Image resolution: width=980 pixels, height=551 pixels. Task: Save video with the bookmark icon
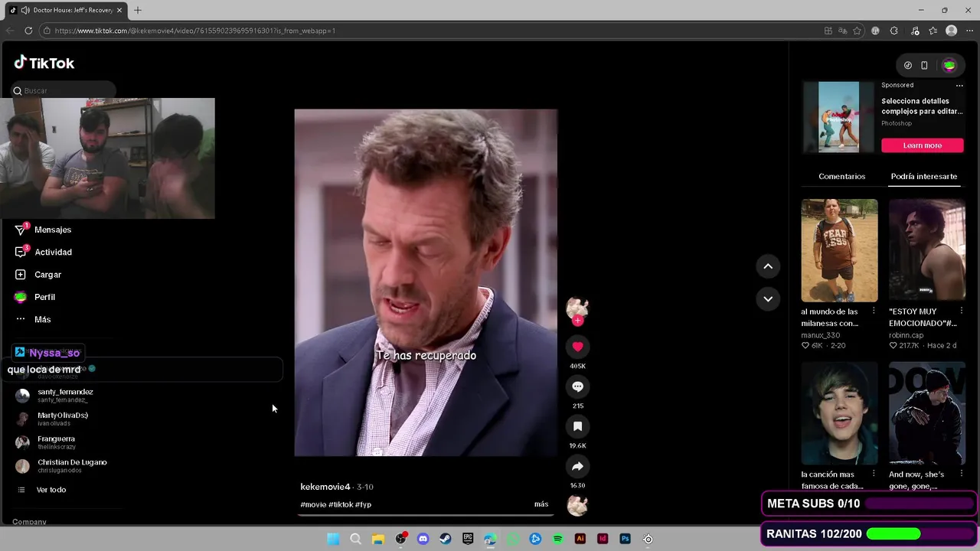pos(577,426)
